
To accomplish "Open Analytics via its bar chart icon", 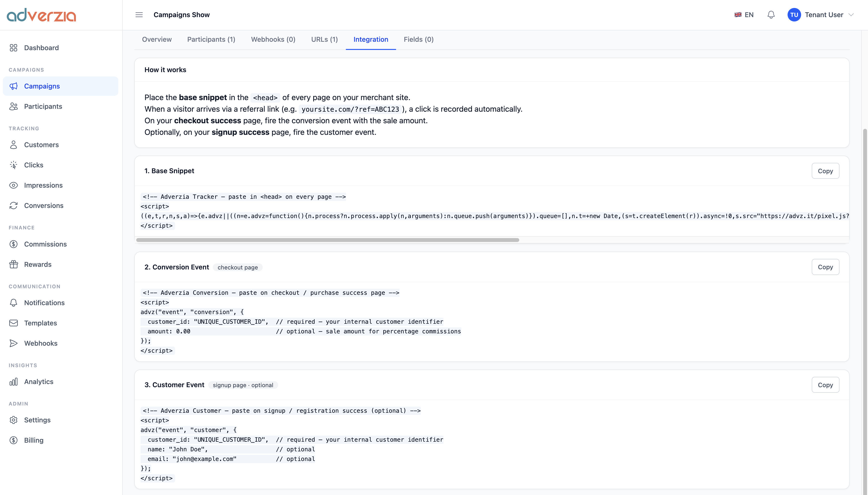I will (x=14, y=382).
